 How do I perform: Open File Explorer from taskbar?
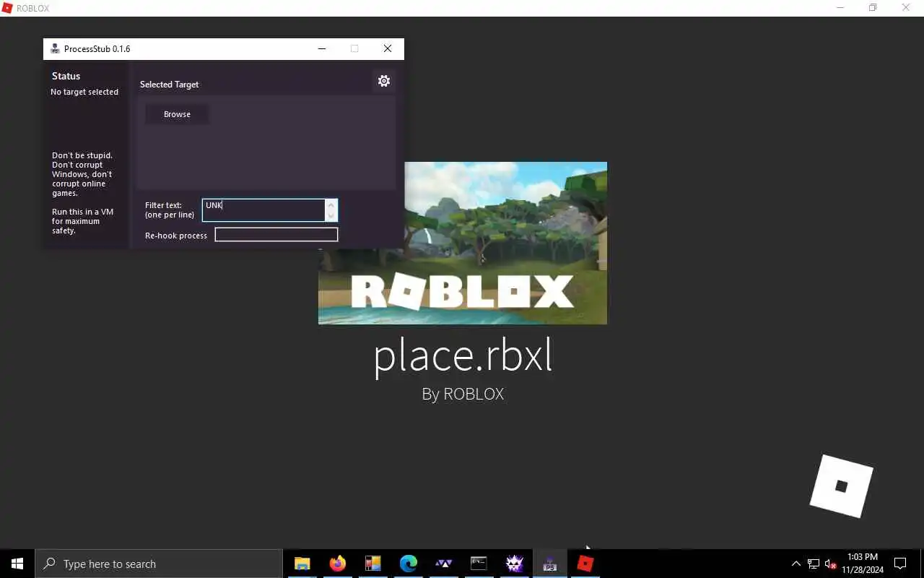coord(302,564)
